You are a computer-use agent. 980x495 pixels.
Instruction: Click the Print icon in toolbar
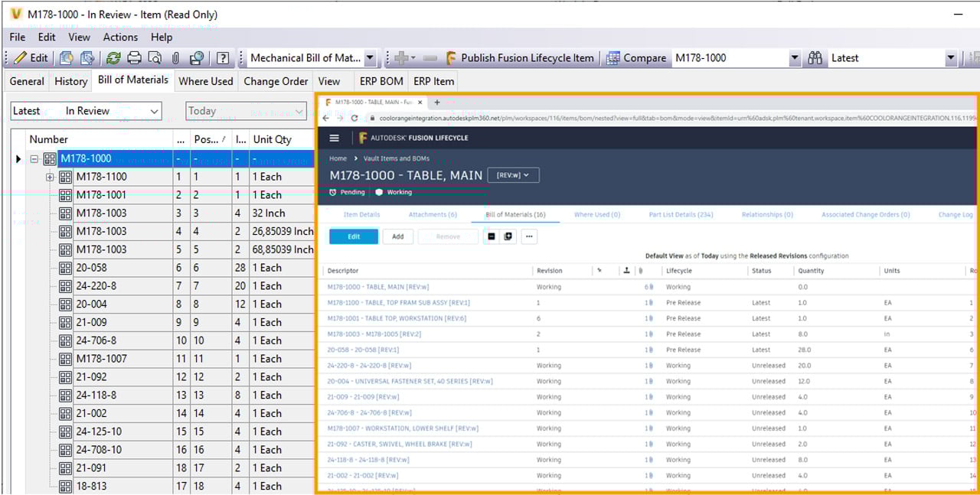point(134,58)
